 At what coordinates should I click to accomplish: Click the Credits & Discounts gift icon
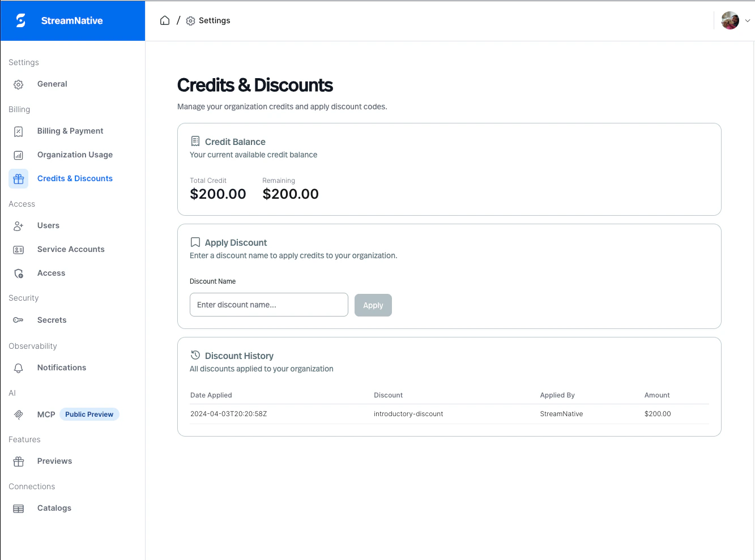pos(18,178)
